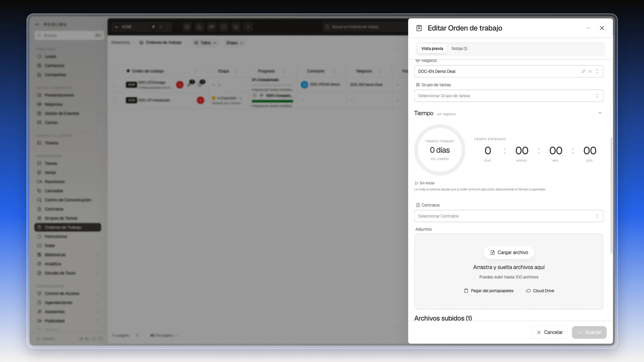Open Formularios in the sidebar
This screenshot has width=644, height=362.
56,237
